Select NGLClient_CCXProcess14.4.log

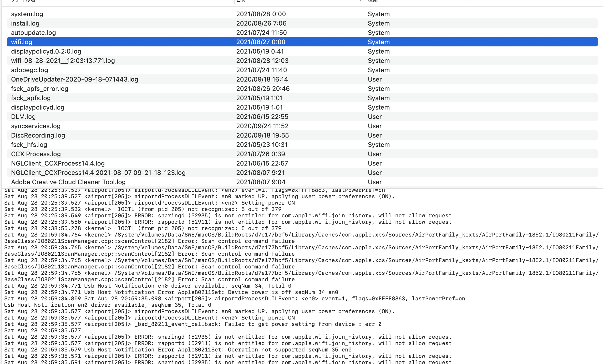click(x=58, y=163)
